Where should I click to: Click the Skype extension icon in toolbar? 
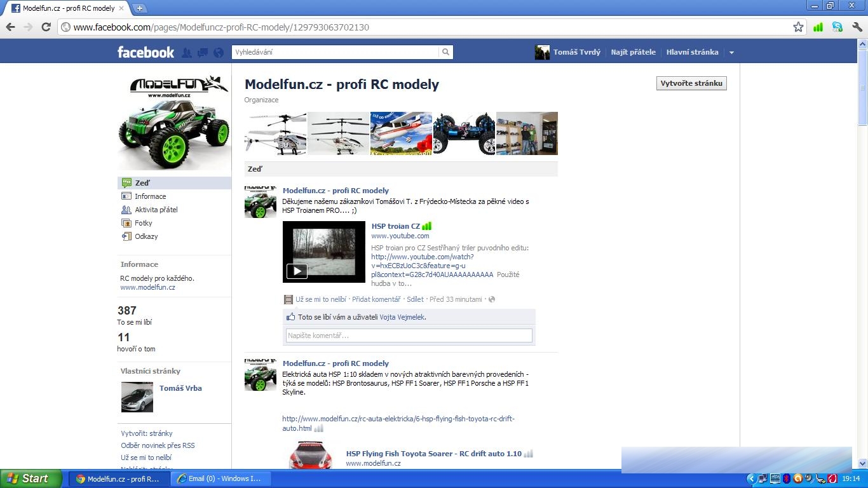tap(837, 27)
